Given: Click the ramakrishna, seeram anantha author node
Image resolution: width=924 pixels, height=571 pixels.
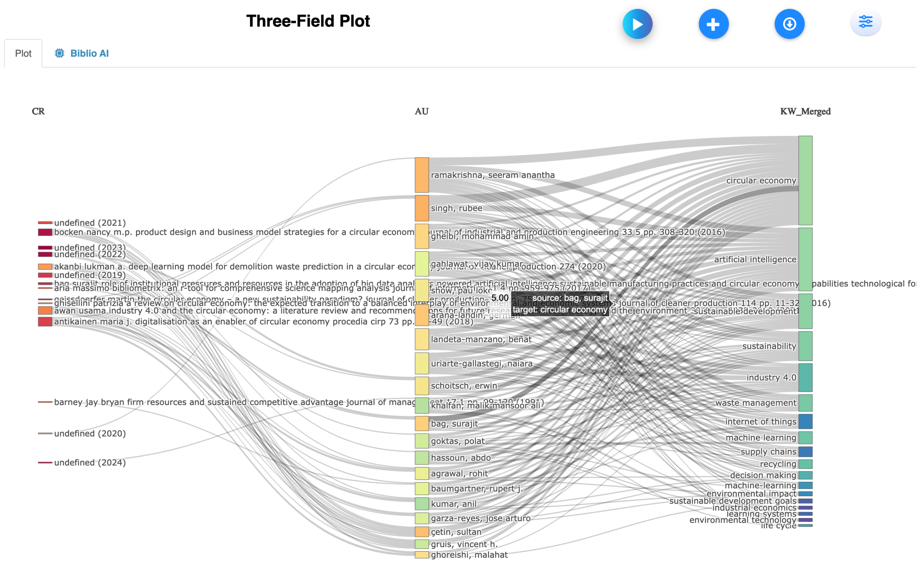Looking at the screenshot, I should (421, 175).
